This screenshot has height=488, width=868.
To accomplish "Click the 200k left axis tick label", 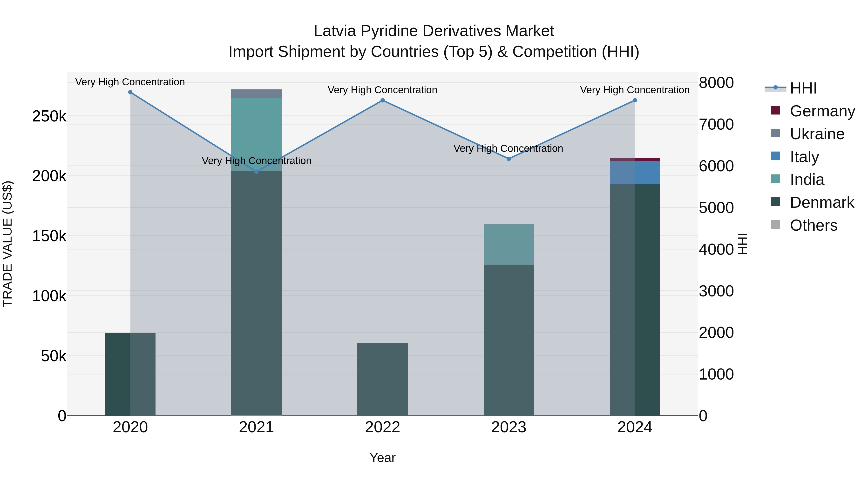I will [49, 176].
